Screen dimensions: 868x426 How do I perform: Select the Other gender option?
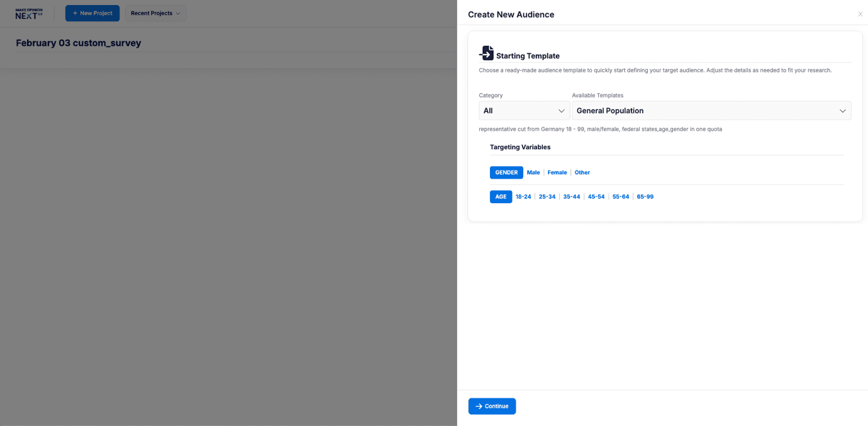[x=582, y=172]
